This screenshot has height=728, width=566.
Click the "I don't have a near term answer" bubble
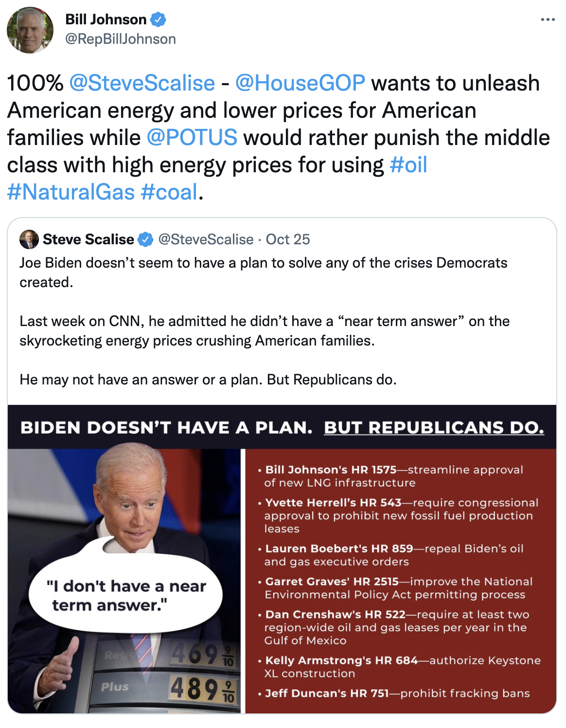tap(126, 596)
